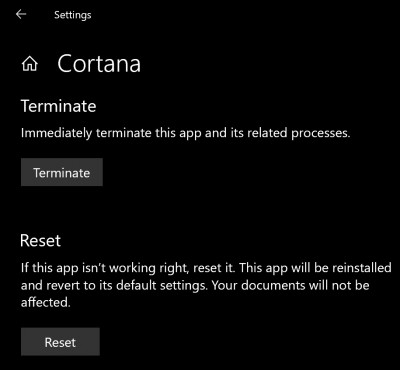Viewport: 400px width, 370px height.
Task: Click the Terminate section heading
Action: point(59,106)
